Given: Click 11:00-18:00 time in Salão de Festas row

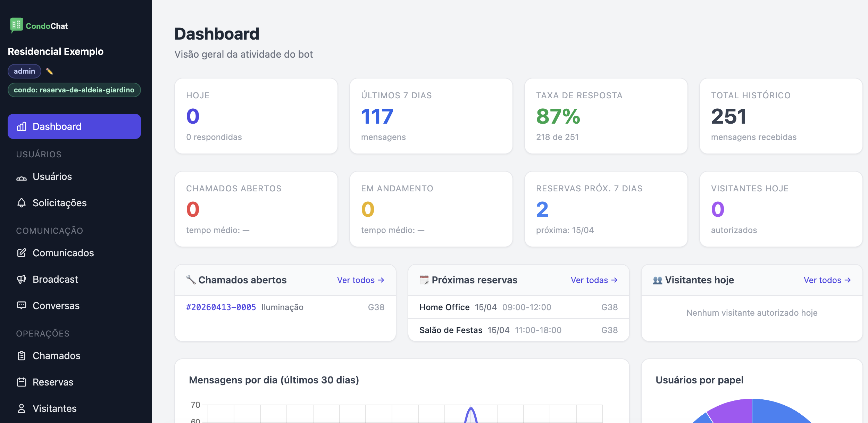Looking at the screenshot, I should 538,330.
